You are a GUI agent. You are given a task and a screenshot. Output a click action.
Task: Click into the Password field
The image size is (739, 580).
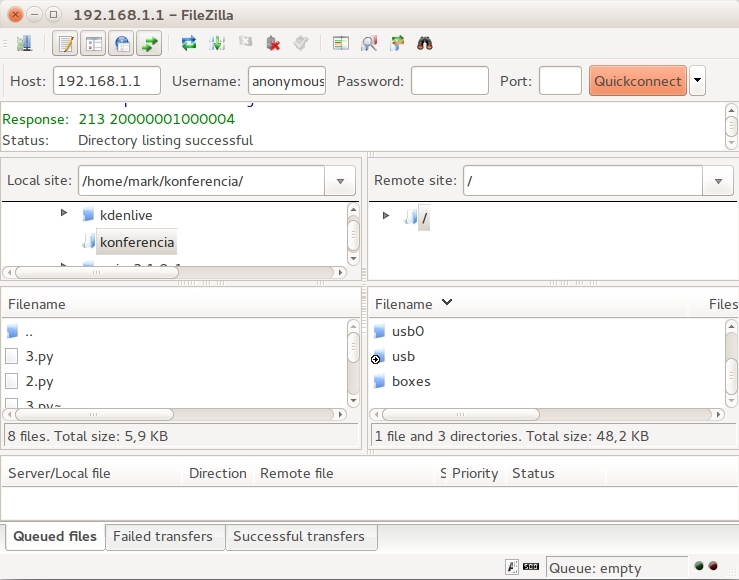click(x=449, y=81)
